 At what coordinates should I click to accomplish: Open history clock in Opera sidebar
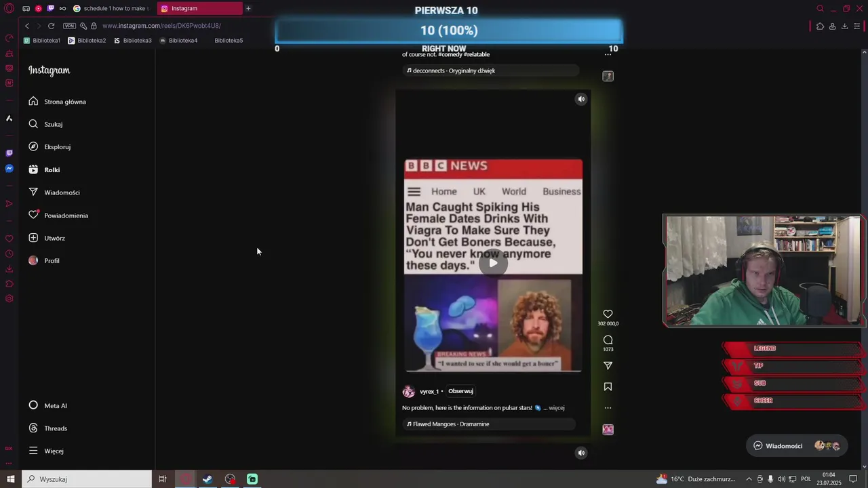9,254
